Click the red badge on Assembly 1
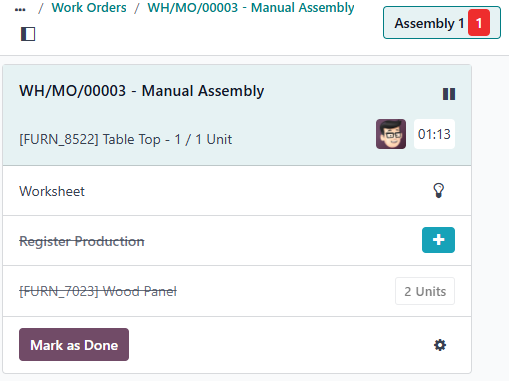This screenshot has height=381, width=509. point(479,23)
